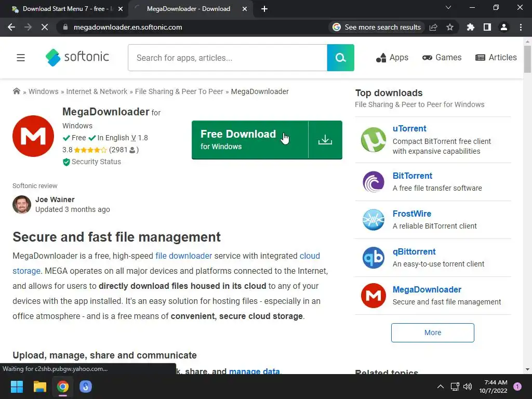This screenshot has height=399, width=532.
Task: Open the qBittorrent icon in Top downloads
Action: 373,258
